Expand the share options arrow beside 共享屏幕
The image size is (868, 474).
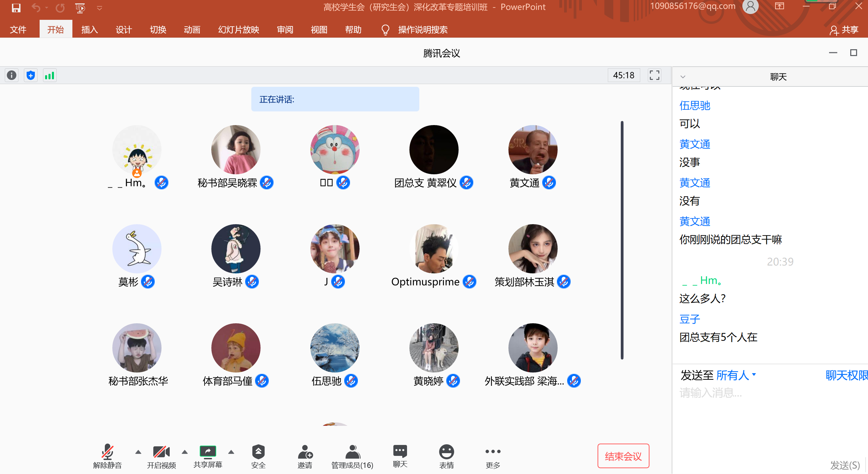[231, 452]
